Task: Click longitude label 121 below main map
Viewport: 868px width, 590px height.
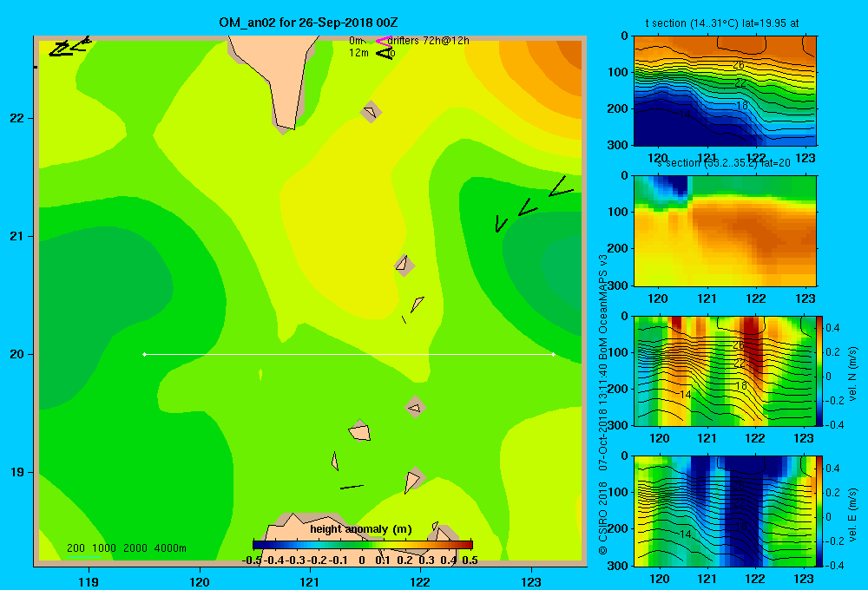Action: point(310,581)
